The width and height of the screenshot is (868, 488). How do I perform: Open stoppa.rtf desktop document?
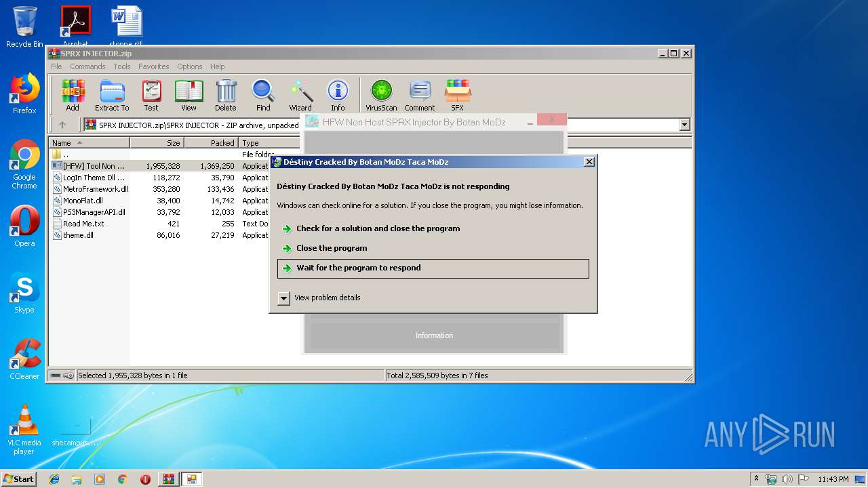point(126,27)
